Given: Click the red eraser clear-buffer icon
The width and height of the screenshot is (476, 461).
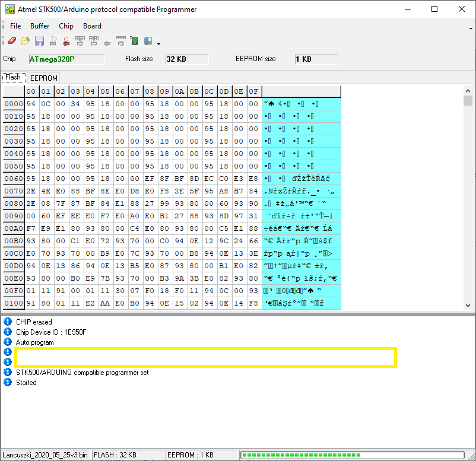Looking at the screenshot, I should coord(12,41).
